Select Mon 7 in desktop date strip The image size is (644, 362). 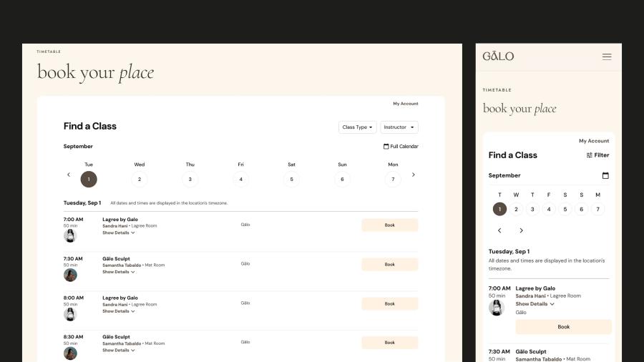coord(393,180)
